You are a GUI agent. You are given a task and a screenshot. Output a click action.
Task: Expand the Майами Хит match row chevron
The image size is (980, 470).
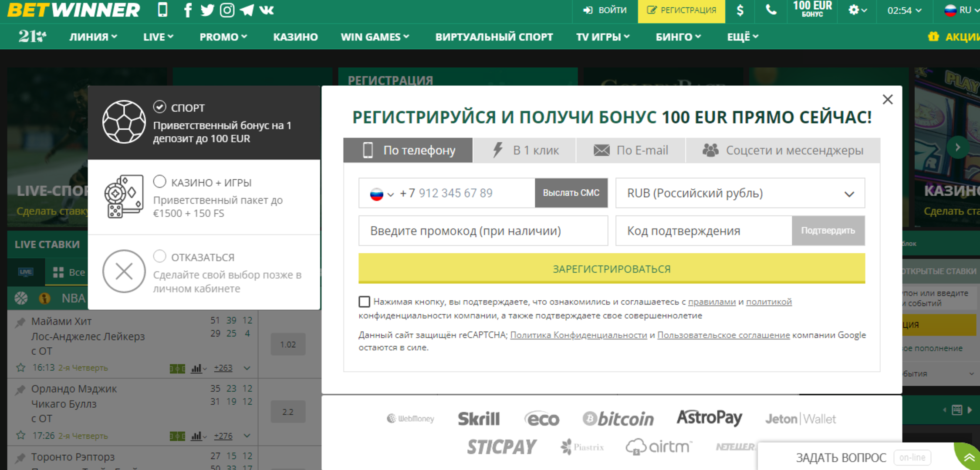247,368
